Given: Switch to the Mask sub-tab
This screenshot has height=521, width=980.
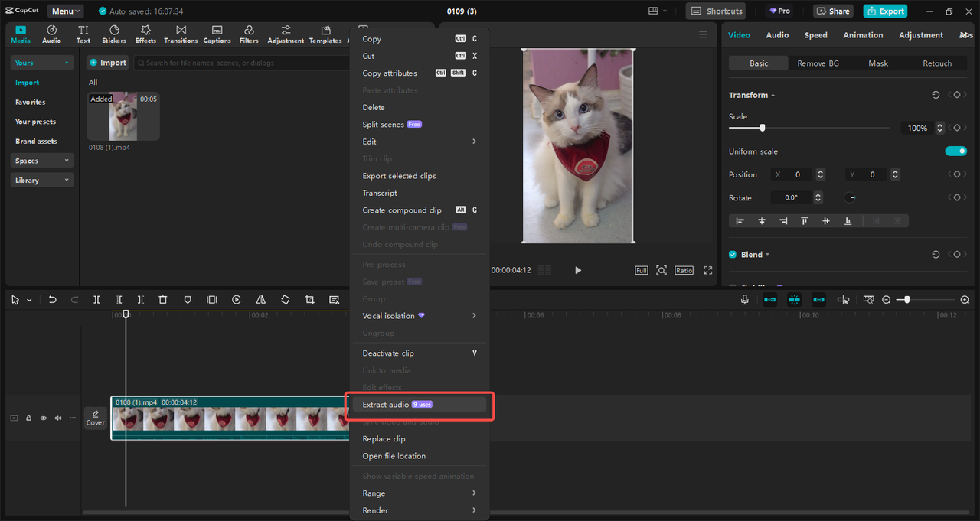Looking at the screenshot, I should [x=878, y=63].
